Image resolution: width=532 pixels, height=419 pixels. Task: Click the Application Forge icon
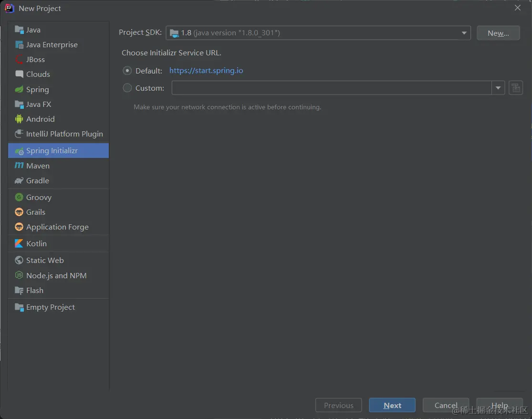[19, 227]
